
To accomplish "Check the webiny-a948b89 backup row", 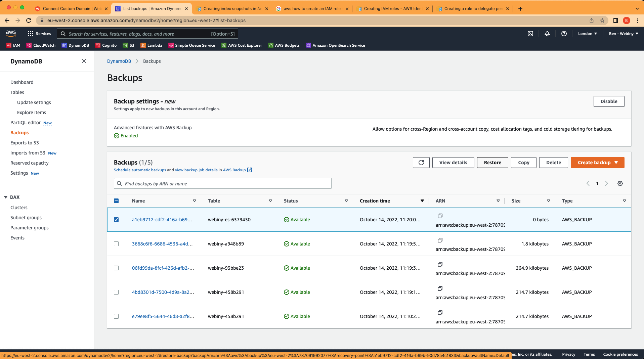I will click(x=116, y=244).
